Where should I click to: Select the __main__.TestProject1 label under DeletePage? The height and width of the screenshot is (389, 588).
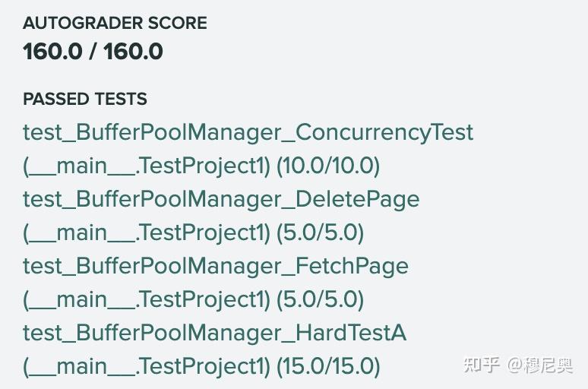click(x=147, y=232)
